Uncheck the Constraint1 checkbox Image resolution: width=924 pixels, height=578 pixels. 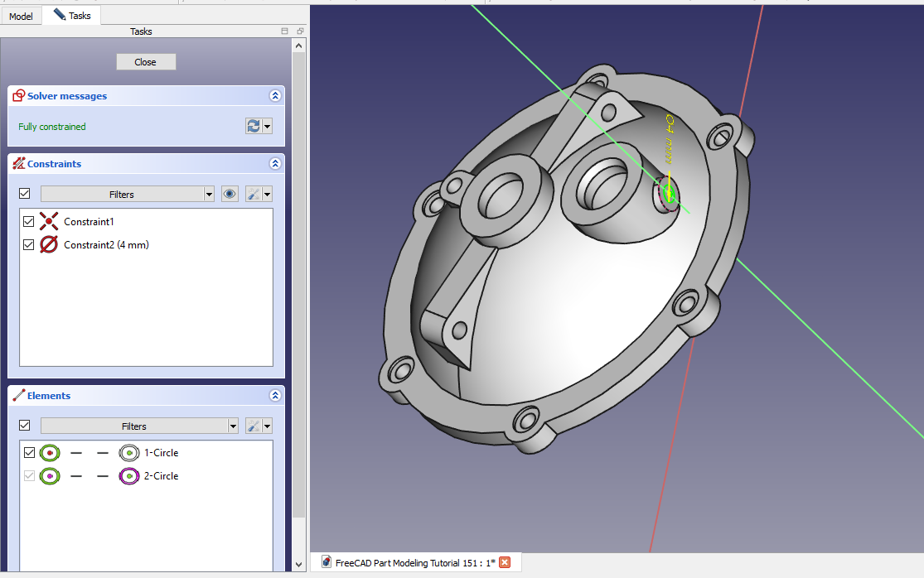(29, 222)
